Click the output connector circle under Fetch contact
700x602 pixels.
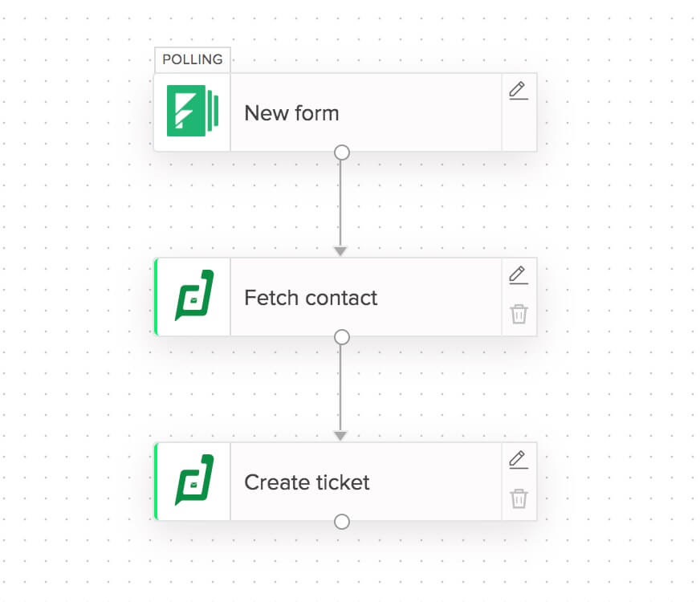(x=341, y=337)
